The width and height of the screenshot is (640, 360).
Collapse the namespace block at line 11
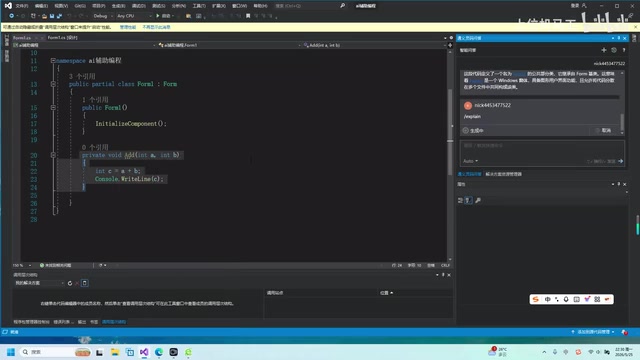[x=53, y=60]
